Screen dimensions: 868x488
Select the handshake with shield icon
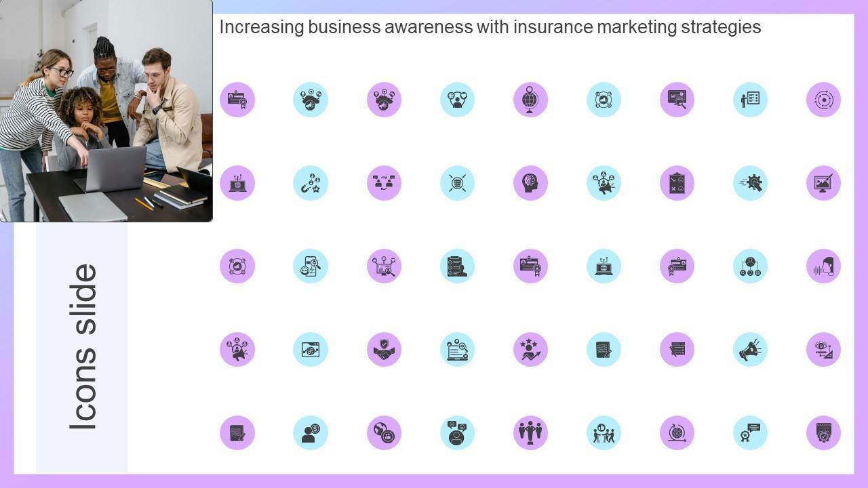(384, 350)
